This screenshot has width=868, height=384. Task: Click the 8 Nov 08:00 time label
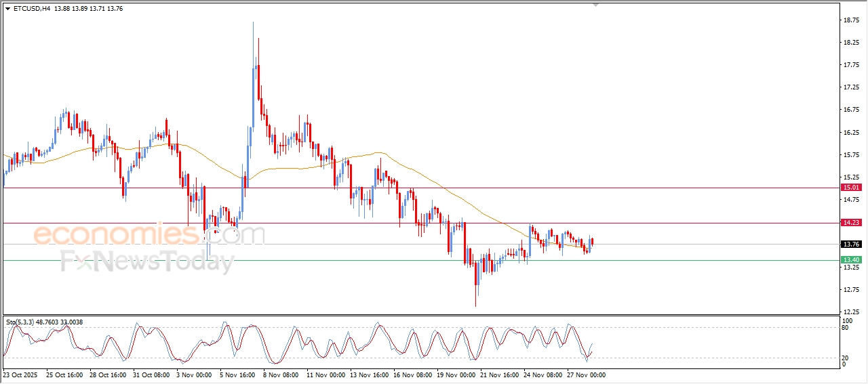[x=281, y=375]
